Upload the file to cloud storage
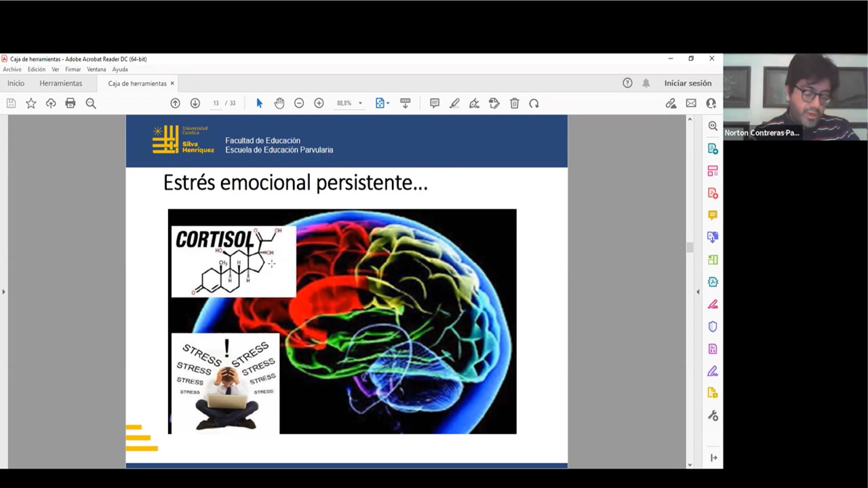Viewport: 868px width, 488px height. tap(51, 103)
